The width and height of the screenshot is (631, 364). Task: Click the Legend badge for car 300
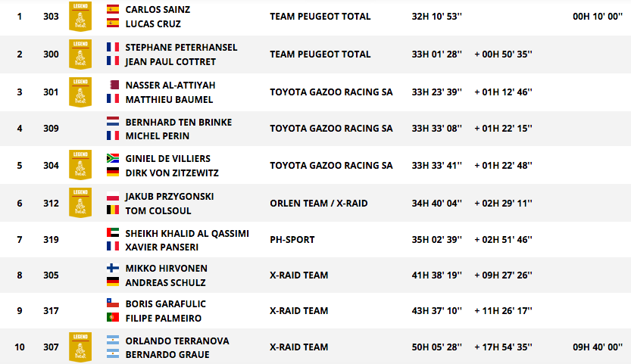80,54
